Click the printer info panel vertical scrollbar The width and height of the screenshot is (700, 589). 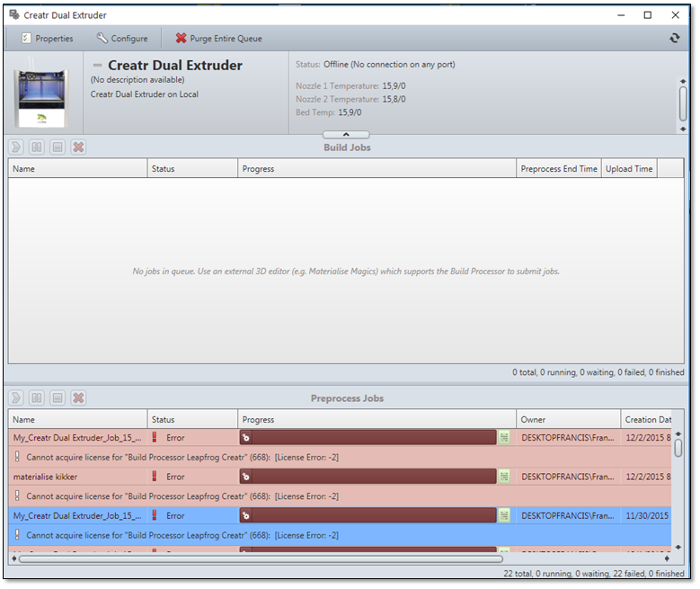[683, 103]
